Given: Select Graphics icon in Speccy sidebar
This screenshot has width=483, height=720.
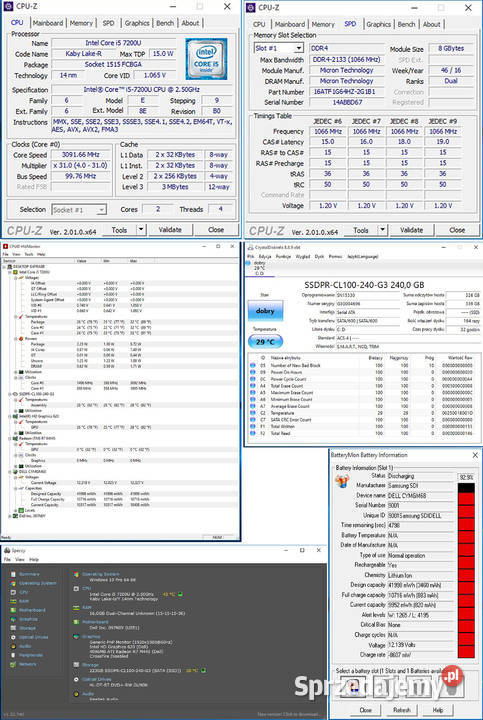Looking at the screenshot, I should pyautogui.click(x=13, y=619).
